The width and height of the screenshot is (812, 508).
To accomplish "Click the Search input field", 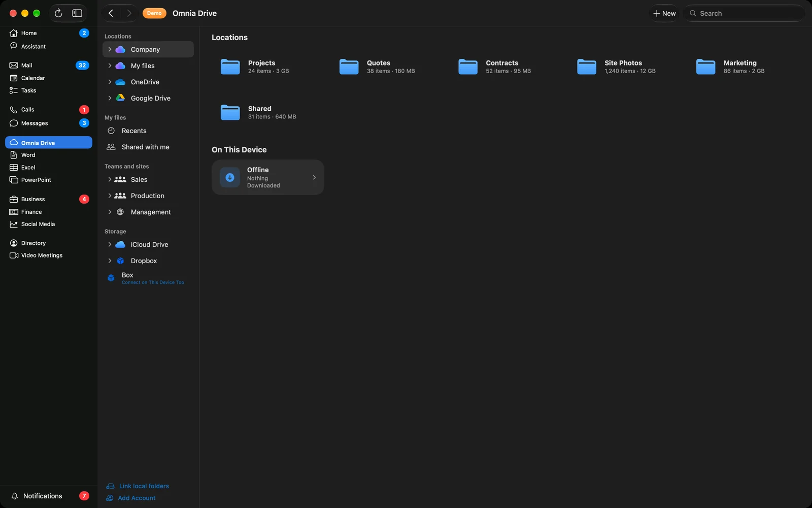I will coord(744,13).
